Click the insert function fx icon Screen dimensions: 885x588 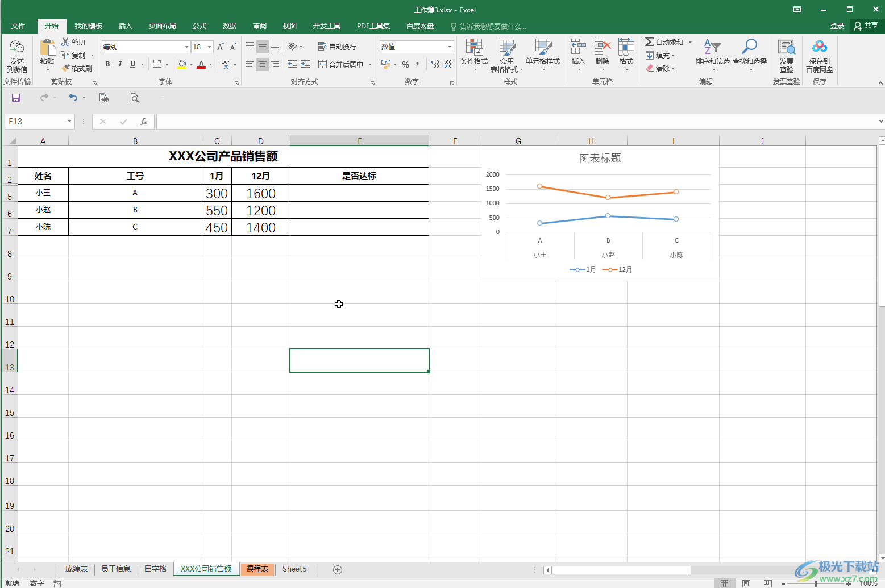click(x=144, y=122)
